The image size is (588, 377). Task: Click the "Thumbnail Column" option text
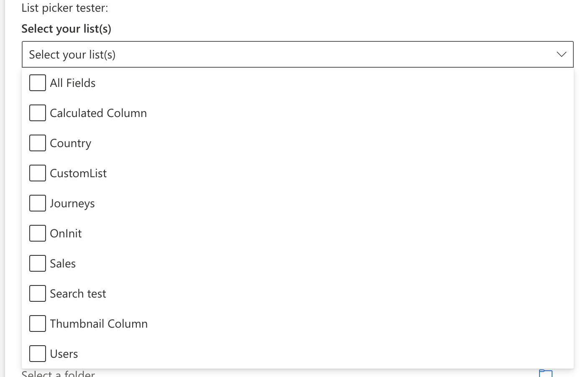[99, 323]
